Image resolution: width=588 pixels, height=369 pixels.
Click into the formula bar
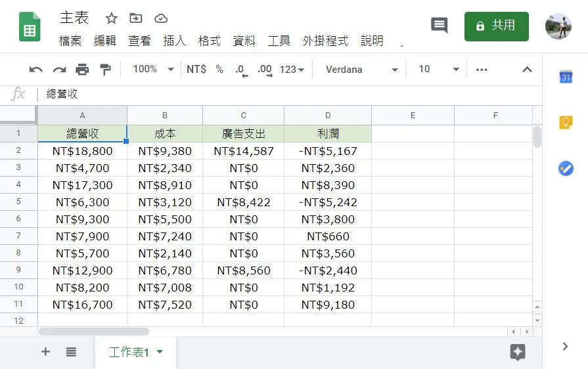click(x=289, y=94)
